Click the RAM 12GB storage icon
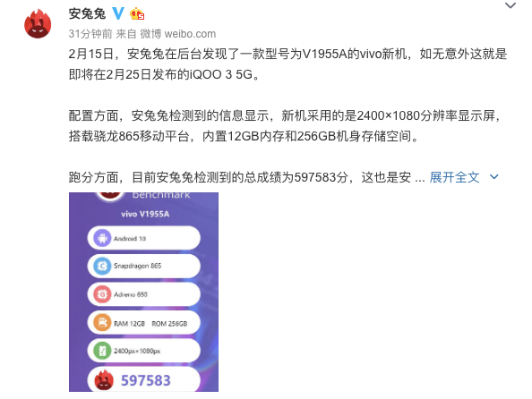This screenshot has height=399, width=532. (x=102, y=323)
